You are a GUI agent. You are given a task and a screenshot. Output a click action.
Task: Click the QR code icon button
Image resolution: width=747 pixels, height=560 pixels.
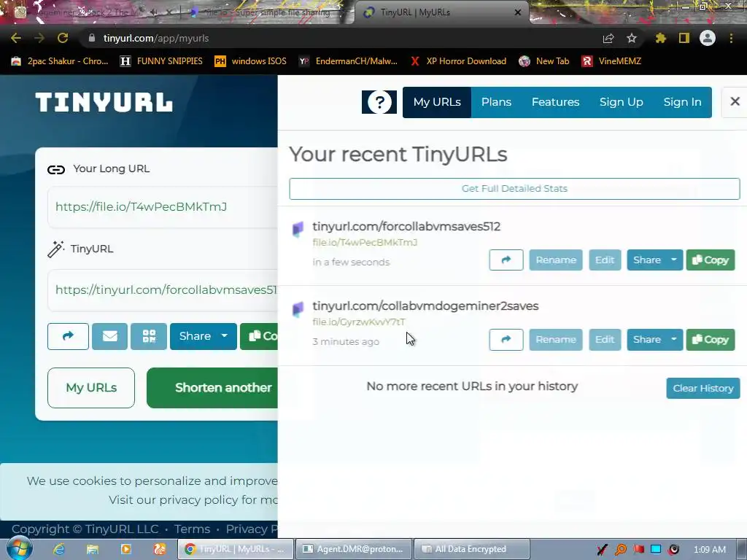(x=149, y=336)
